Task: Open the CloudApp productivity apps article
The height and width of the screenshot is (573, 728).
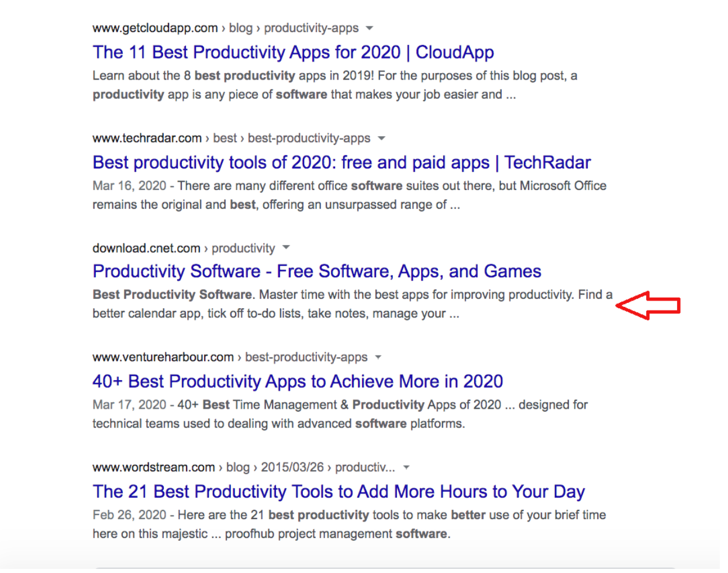Action: tap(292, 53)
